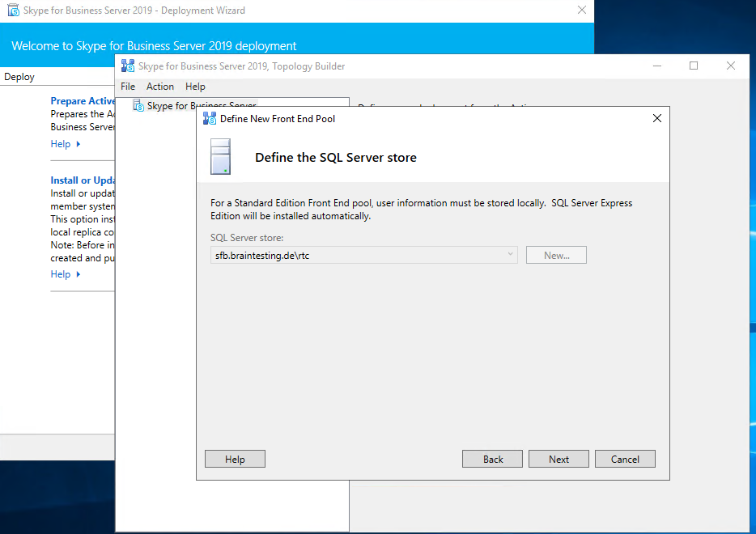Go Back to the previous wizard step

(x=492, y=459)
